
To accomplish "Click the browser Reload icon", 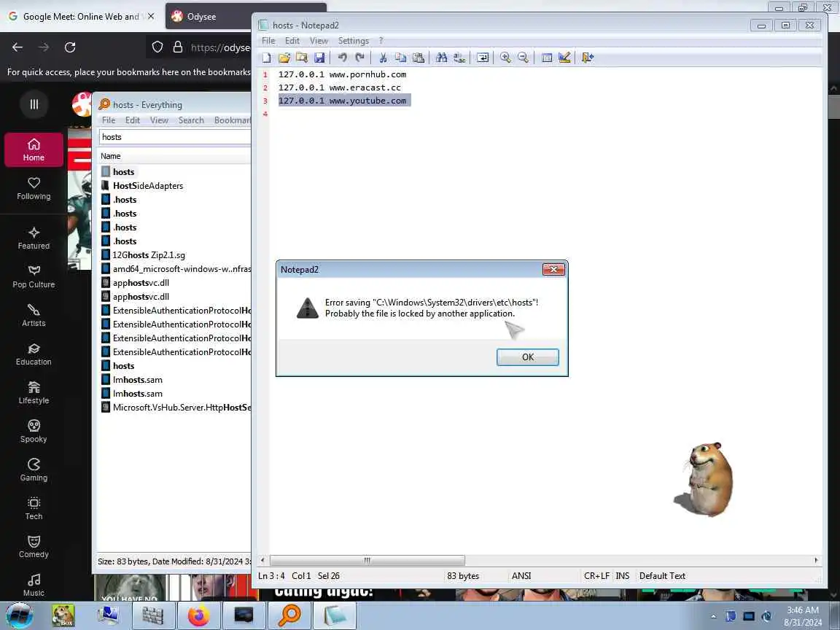I will pos(70,47).
